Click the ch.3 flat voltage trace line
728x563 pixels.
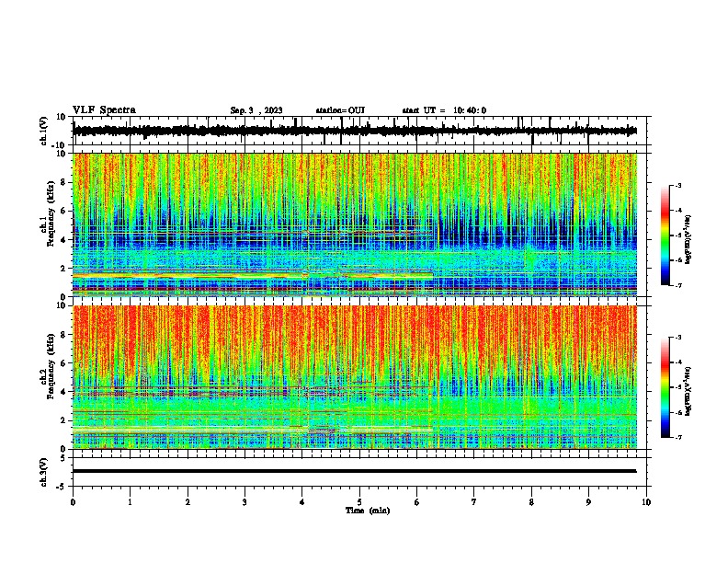(354, 471)
